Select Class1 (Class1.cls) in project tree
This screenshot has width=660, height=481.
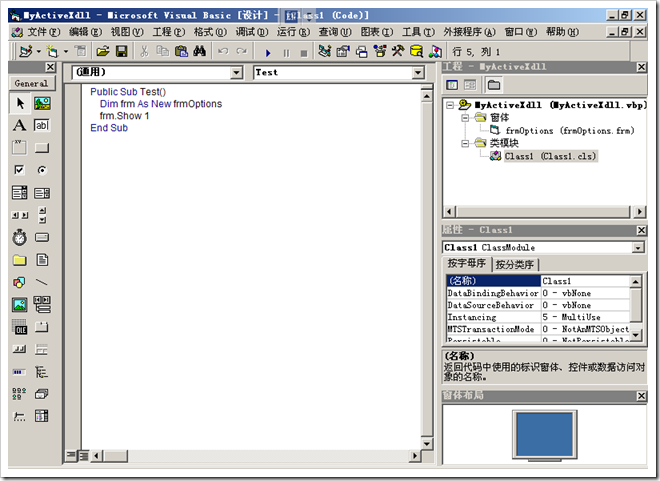[551, 157]
